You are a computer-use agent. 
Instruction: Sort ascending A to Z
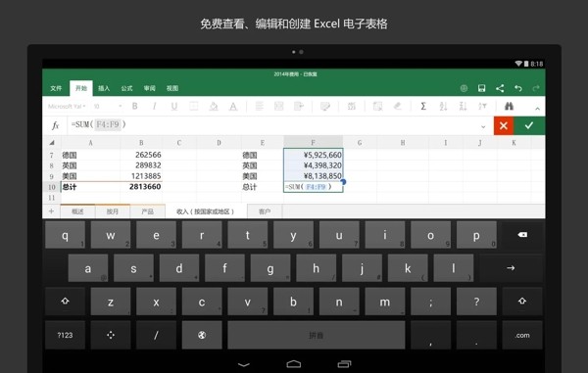coord(443,107)
